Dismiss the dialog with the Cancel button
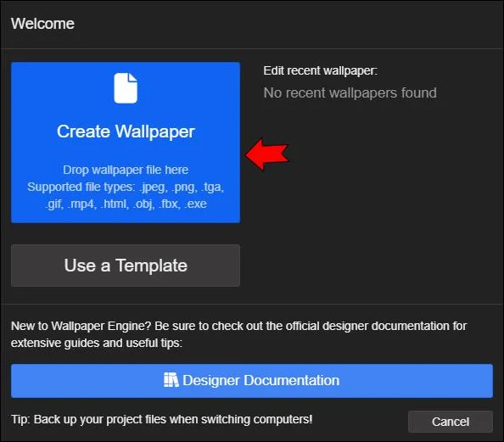Viewport: 504px width, 442px height. coord(451,422)
